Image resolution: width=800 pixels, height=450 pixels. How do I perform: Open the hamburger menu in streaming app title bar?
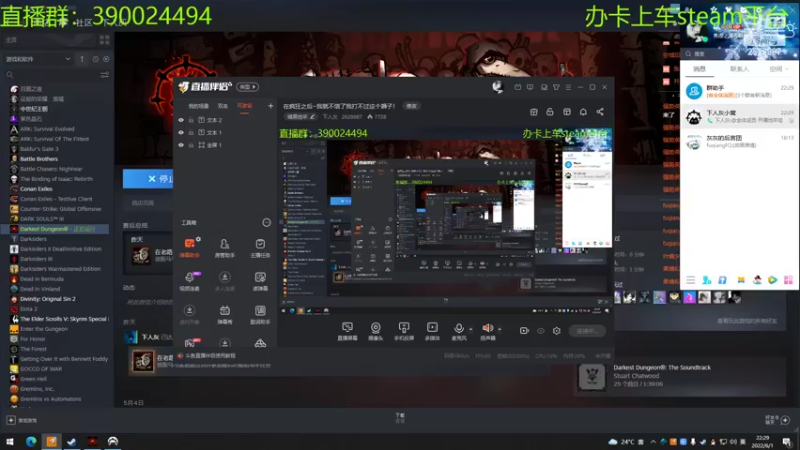(x=568, y=87)
